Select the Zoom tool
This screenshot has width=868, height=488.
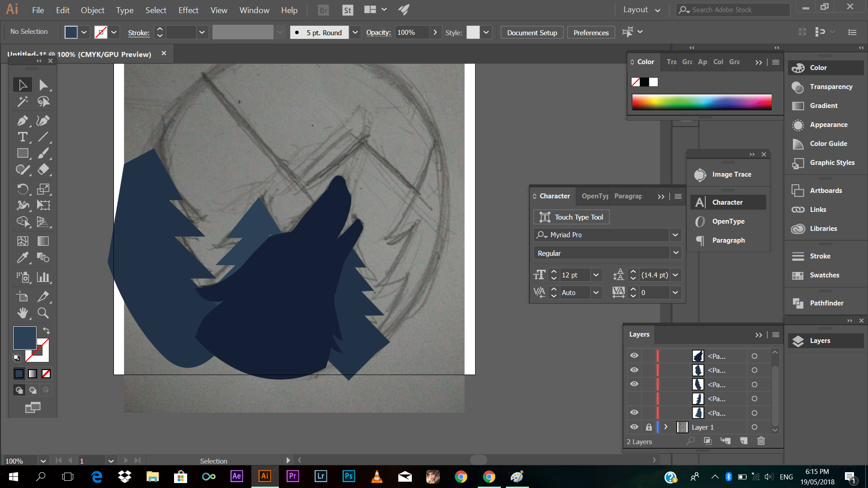pos(43,313)
